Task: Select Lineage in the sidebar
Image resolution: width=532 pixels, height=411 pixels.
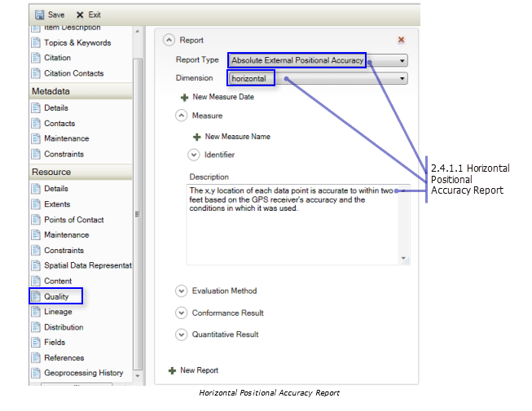Action: point(58,312)
